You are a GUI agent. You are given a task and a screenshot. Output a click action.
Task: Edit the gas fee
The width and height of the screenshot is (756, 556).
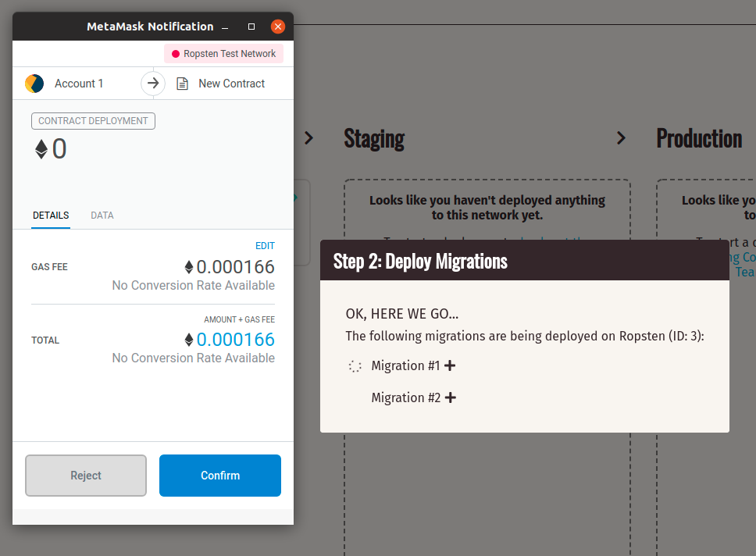tap(265, 246)
